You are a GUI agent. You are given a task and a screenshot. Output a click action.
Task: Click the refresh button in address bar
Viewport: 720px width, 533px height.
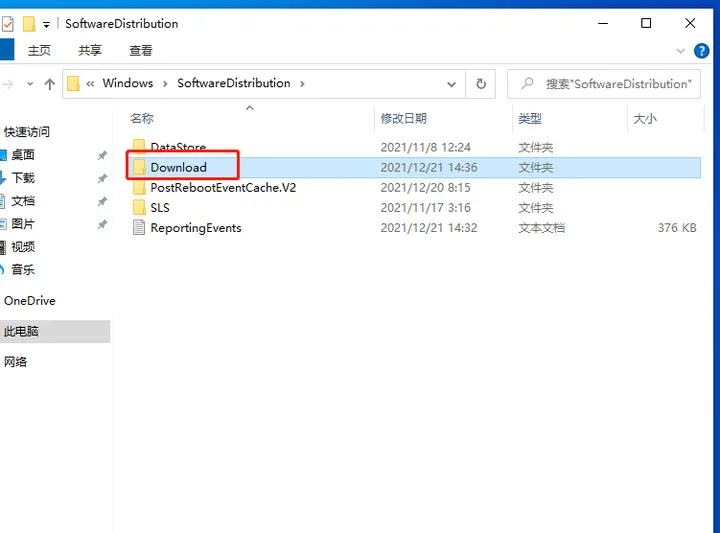pyautogui.click(x=481, y=84)
